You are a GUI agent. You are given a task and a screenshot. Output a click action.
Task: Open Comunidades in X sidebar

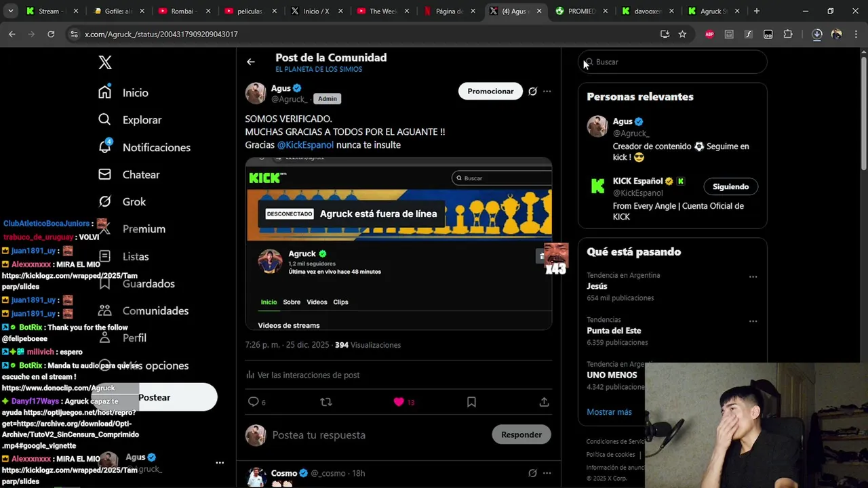pos(144,310)
